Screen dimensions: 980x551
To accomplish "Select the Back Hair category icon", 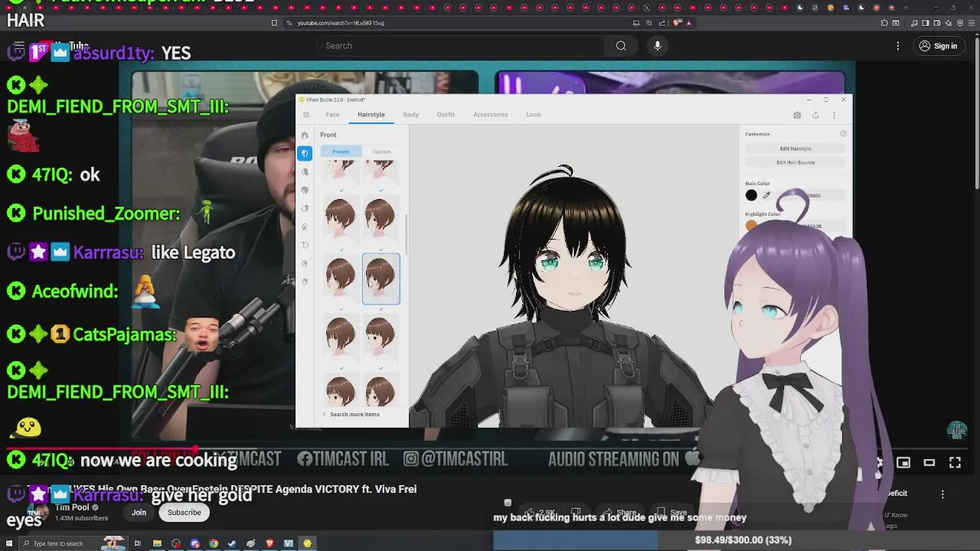I will [x=305, y=171].
